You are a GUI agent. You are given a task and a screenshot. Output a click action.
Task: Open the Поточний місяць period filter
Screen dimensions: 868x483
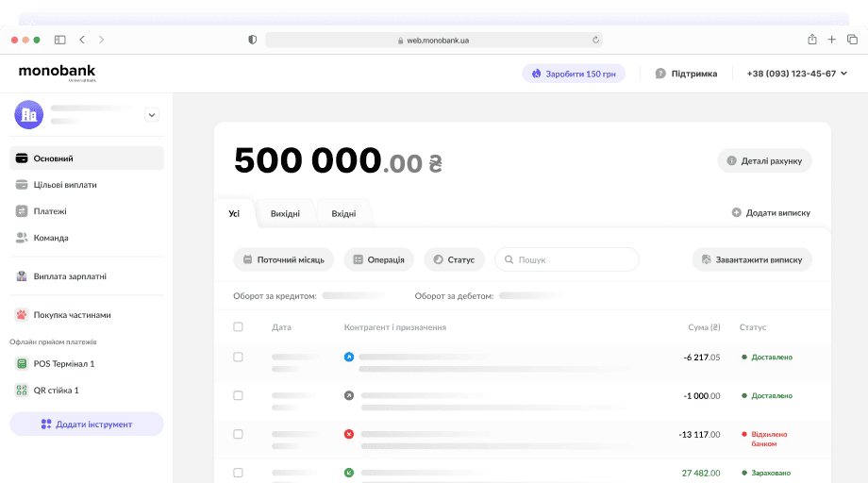click(x=283, y=259)
